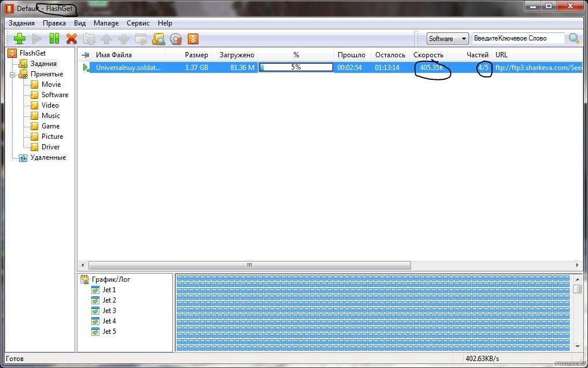Click the FlashGet logo in title bar
Image resolution: width=588 pixels, height=368 pixels.
click(9, 8)
